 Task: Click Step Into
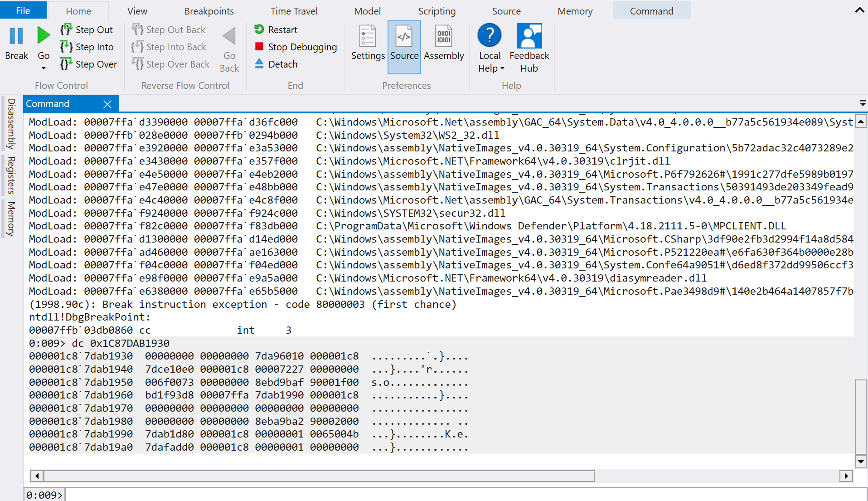click(87, 47)
